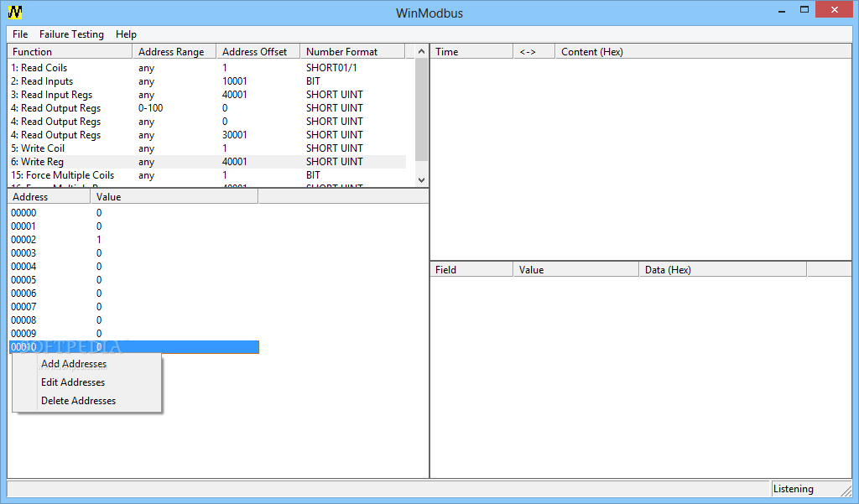The width and height of the screenshot is (859, 504).
Task: Maximize the WinModbus window
Action: click(804, 10)
